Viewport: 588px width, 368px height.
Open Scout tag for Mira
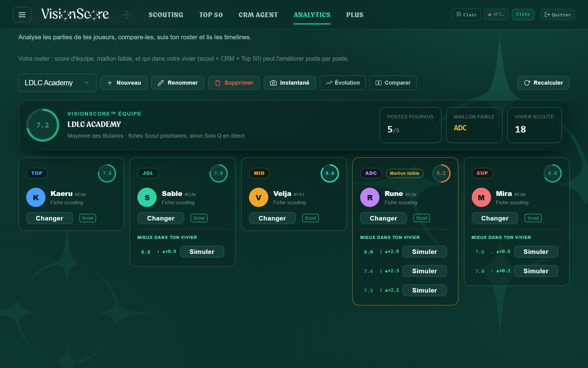(x=533, y=218)
